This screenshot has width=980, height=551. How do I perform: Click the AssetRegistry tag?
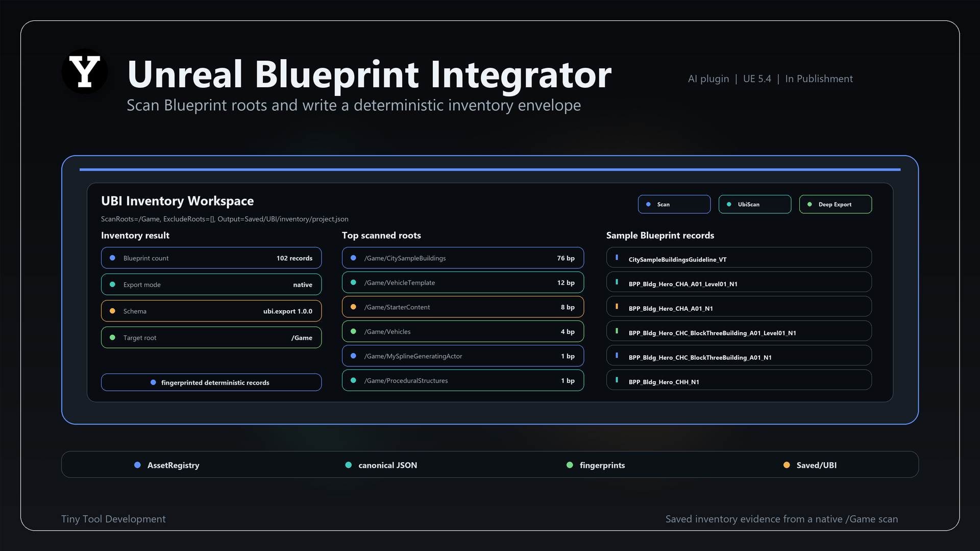(167, 465)
